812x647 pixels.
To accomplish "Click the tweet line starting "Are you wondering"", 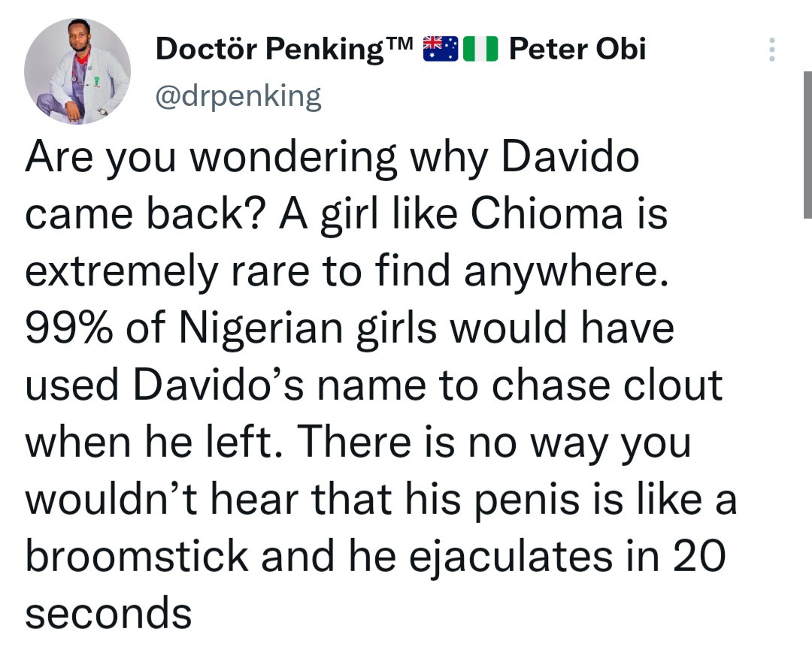I will coord(331,158).
